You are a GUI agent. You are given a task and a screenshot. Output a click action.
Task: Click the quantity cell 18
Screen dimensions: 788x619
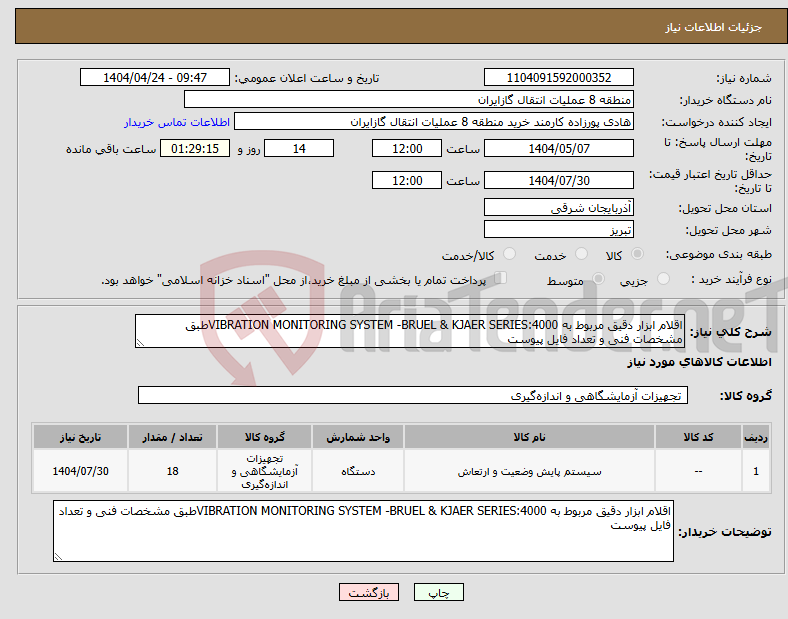172,471
